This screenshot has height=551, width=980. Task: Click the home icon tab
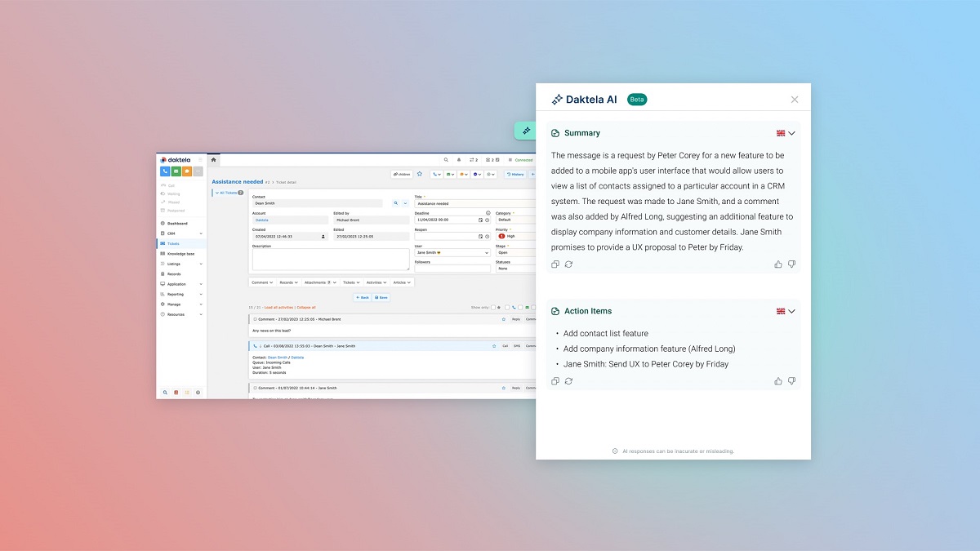coord(213,160)
